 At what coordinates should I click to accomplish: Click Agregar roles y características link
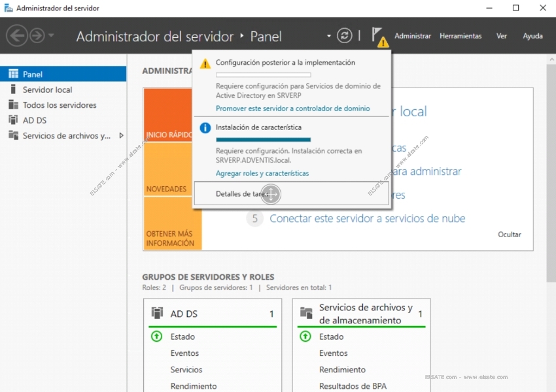click(262, 173)
